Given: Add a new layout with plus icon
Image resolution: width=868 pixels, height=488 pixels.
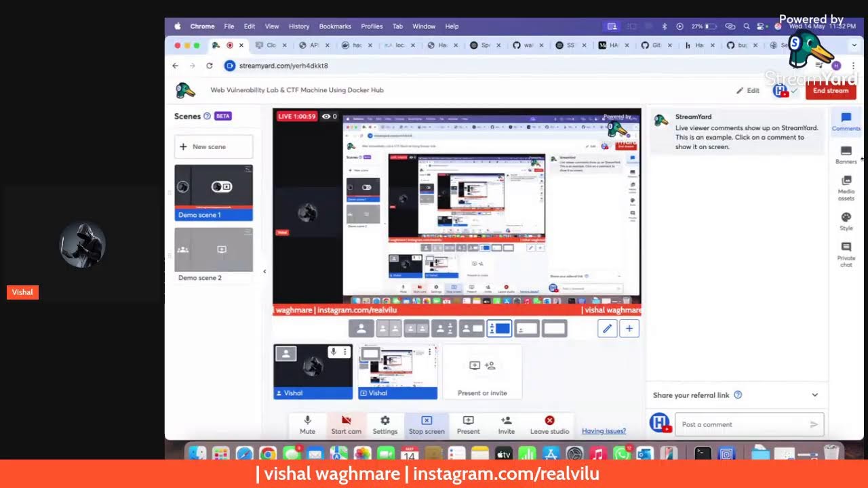Looking at the screenshot, I should [629, 329].
